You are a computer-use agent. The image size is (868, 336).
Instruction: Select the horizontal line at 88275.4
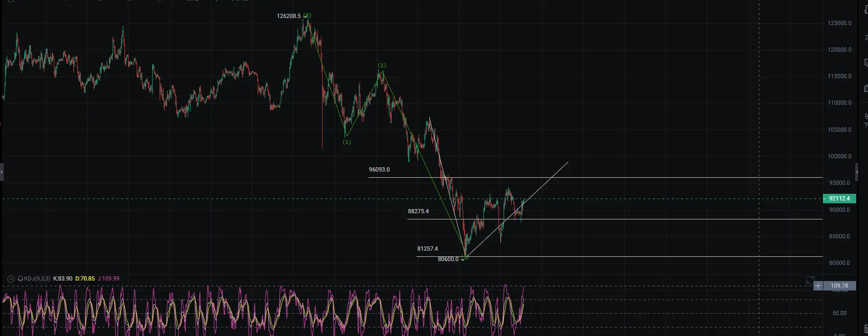point(615,219)
